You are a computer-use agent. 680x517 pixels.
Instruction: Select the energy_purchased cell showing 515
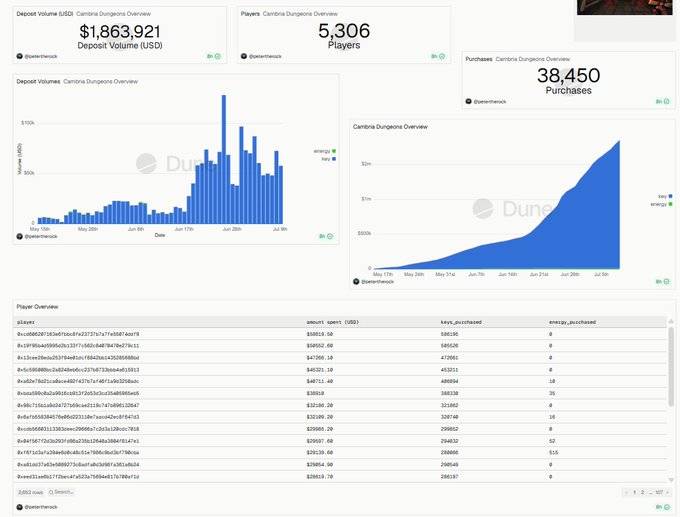point(553,453)
